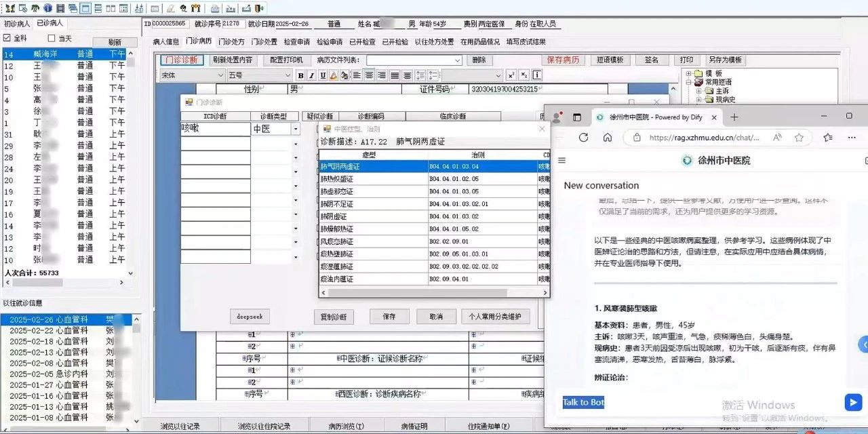Toggle the 全科 checkbox

tap(7, 39)
